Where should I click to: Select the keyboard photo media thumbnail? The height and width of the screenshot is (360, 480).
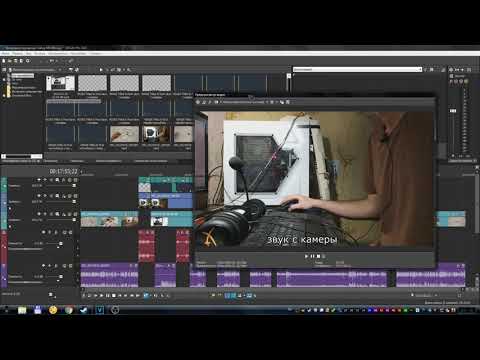click(x=156, y=134)
